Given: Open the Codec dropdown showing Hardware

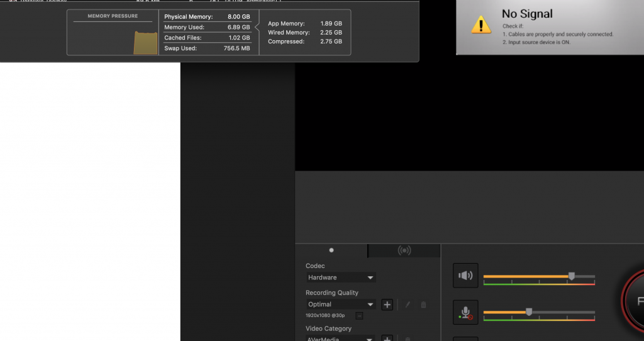Looking at the screenshot, I should (340, 277).
